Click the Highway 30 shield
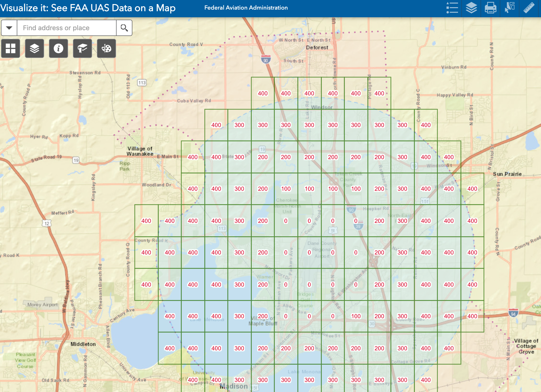 (372, 324)
